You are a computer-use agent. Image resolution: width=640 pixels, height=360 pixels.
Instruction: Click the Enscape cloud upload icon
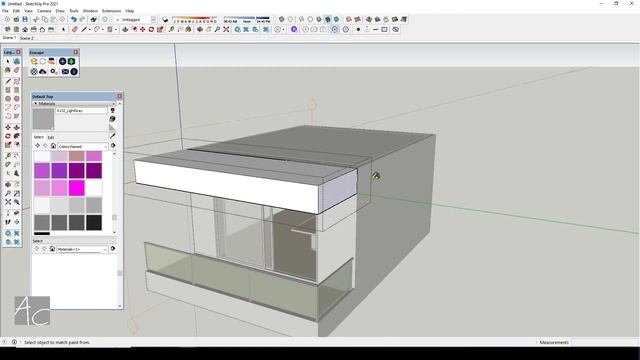point(43,71)
